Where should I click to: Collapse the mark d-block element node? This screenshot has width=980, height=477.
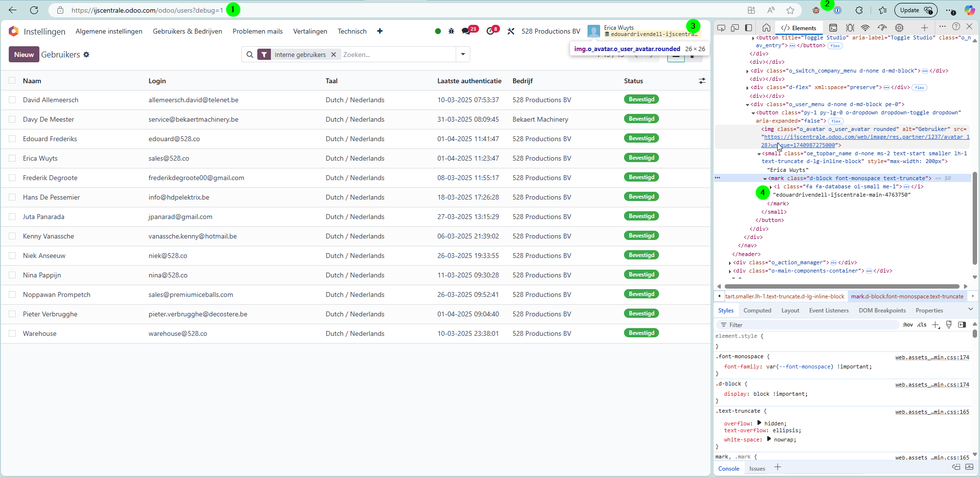tap(765, 179)
